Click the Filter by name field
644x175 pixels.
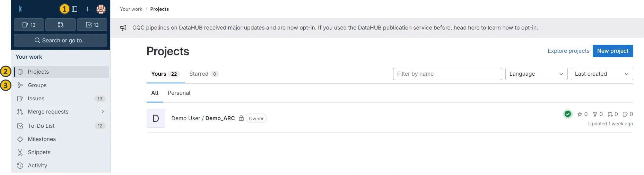[447, 74]
